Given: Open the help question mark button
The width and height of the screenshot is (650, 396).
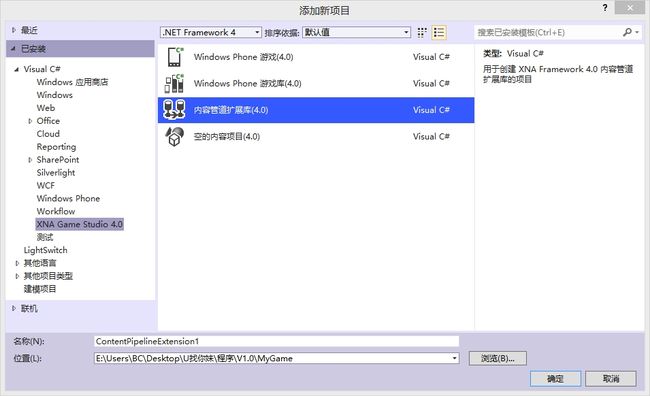Looking at the screenshot, I should [605, 7].
